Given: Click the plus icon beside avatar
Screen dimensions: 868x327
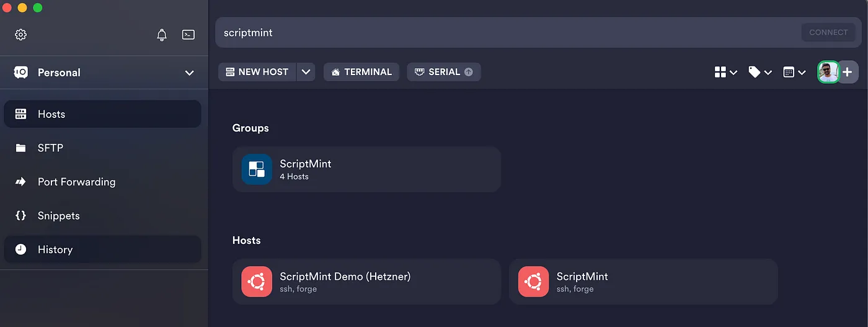Looking at the screenshot, I should [848, 72].
